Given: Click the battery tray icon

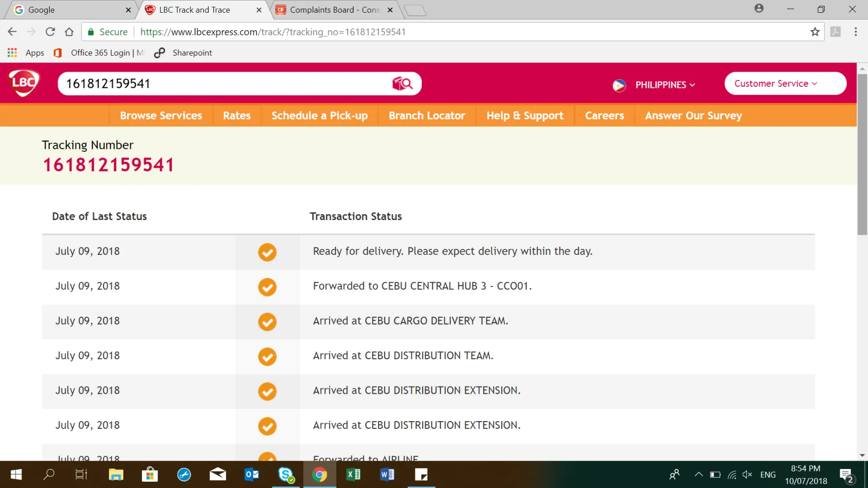Looking at the screenshot, I should point(715,474).
